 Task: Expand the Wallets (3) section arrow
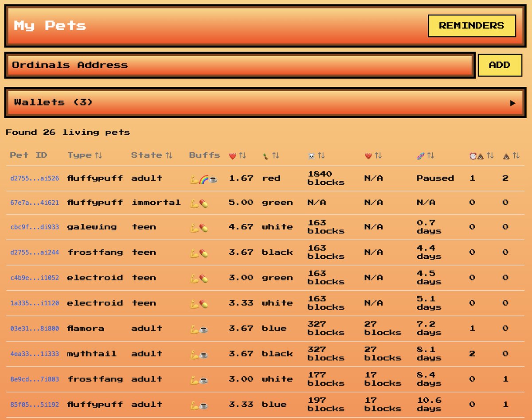513,103
